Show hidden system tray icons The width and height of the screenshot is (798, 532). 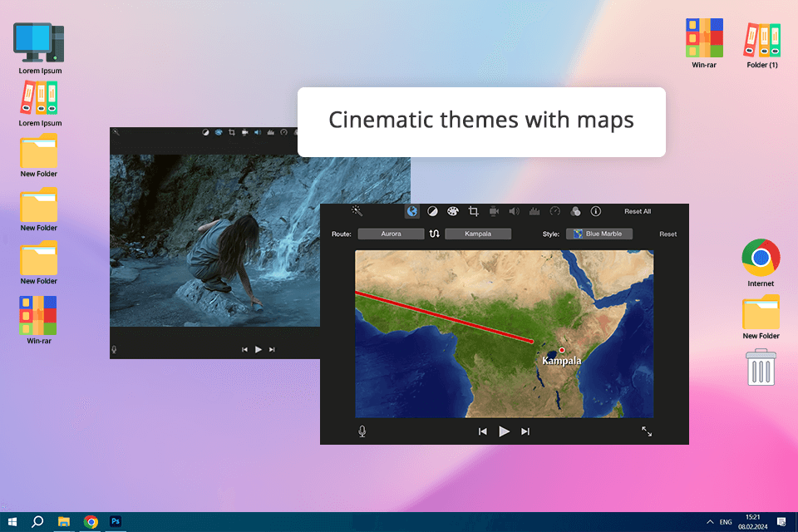point(710,522)
